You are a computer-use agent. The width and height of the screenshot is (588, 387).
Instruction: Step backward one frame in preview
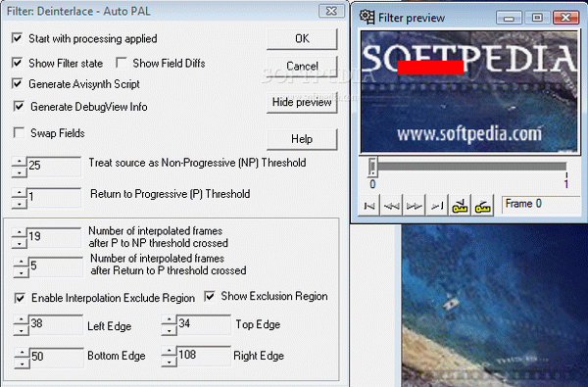pyautogui.click(x=391, y=206)
